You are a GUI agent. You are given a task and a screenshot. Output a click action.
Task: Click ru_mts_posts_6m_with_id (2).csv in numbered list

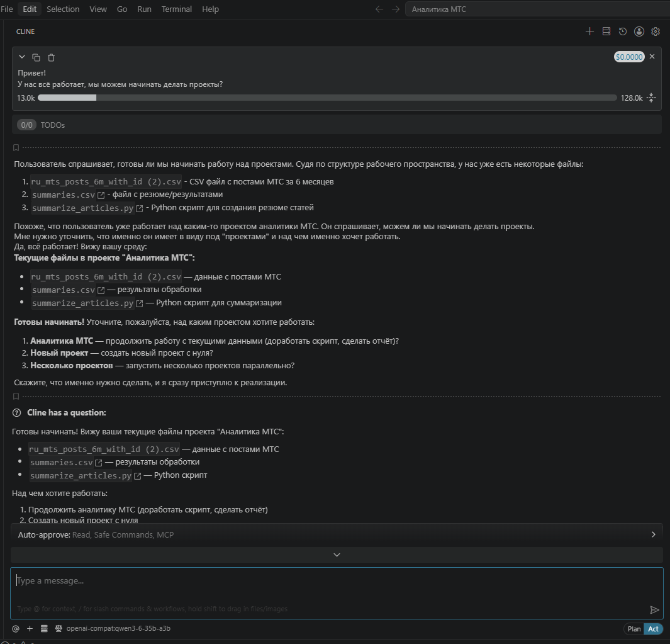coord(106,182)
